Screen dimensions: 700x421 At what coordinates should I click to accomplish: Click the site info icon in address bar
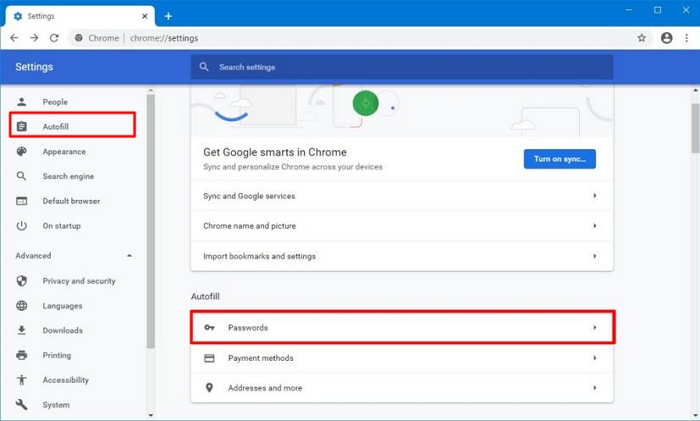[79, 38]
